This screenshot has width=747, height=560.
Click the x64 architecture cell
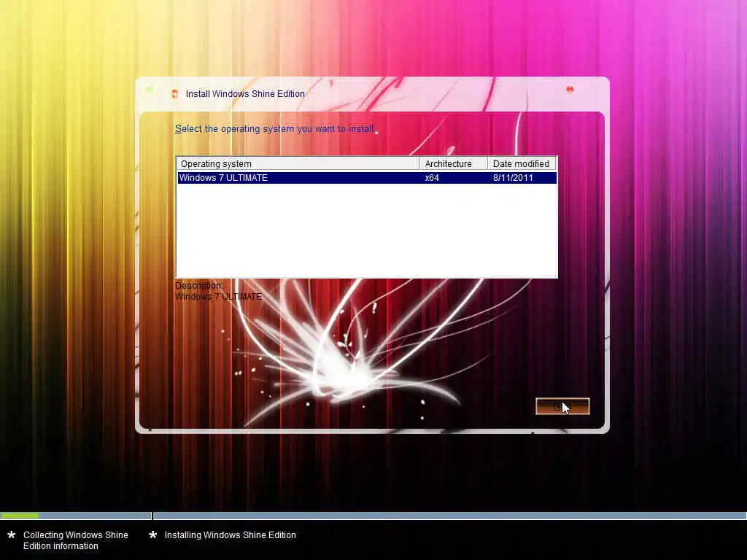pos(432,178)
